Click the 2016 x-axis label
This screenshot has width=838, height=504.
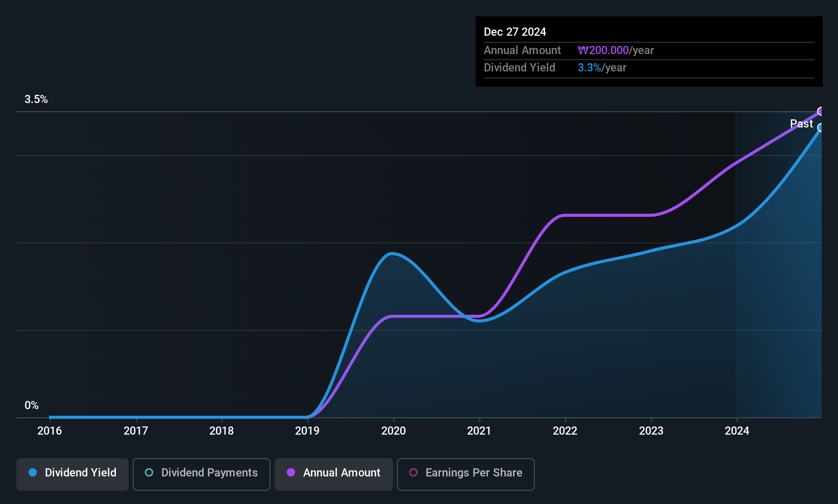click(50, 431)
